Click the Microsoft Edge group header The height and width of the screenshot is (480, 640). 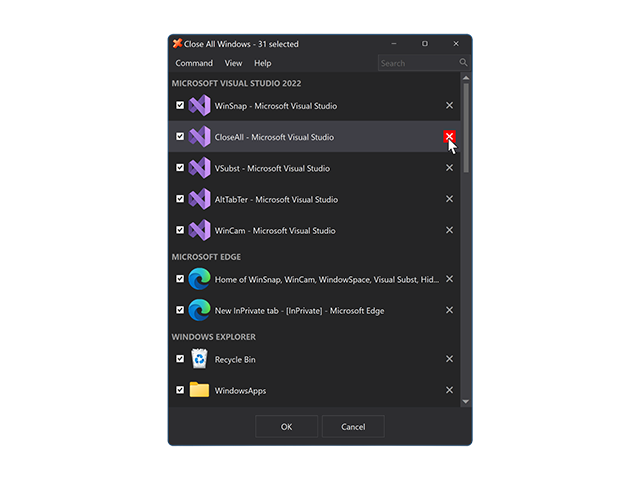click(206, 257)
